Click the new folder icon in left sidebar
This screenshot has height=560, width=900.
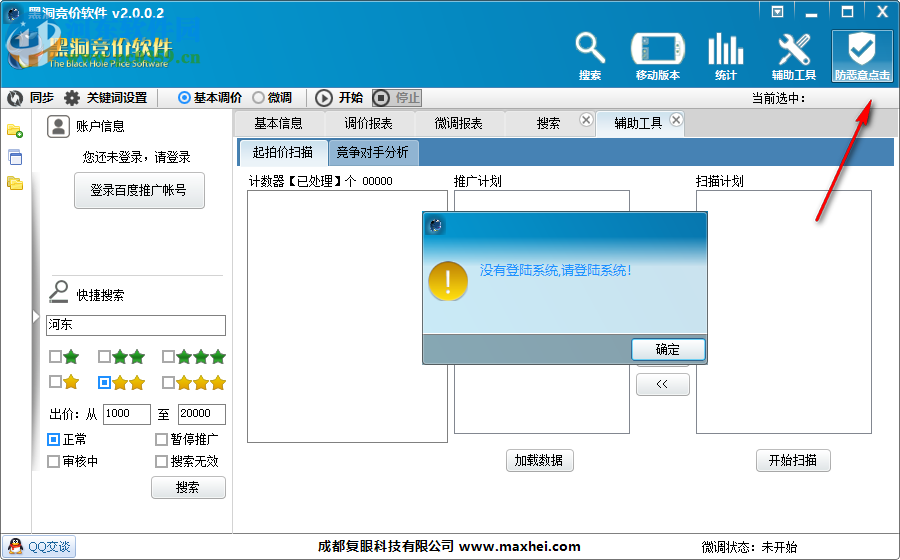click(15, 131)
